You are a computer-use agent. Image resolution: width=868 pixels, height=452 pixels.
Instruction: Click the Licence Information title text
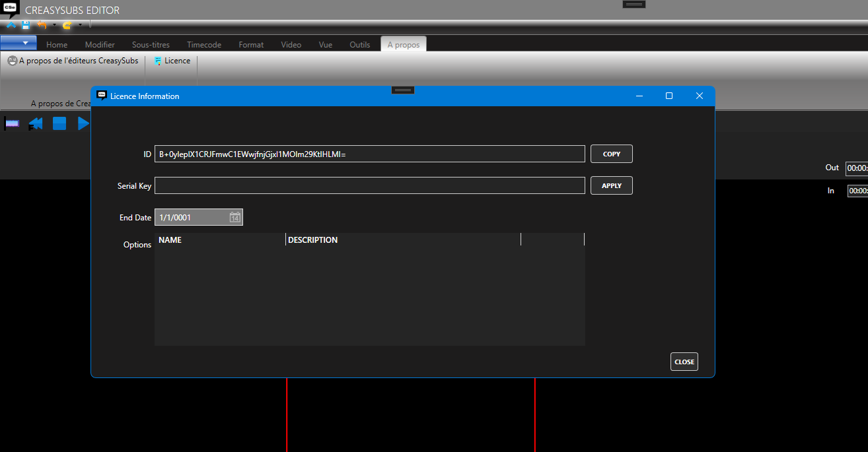[145, 96]
